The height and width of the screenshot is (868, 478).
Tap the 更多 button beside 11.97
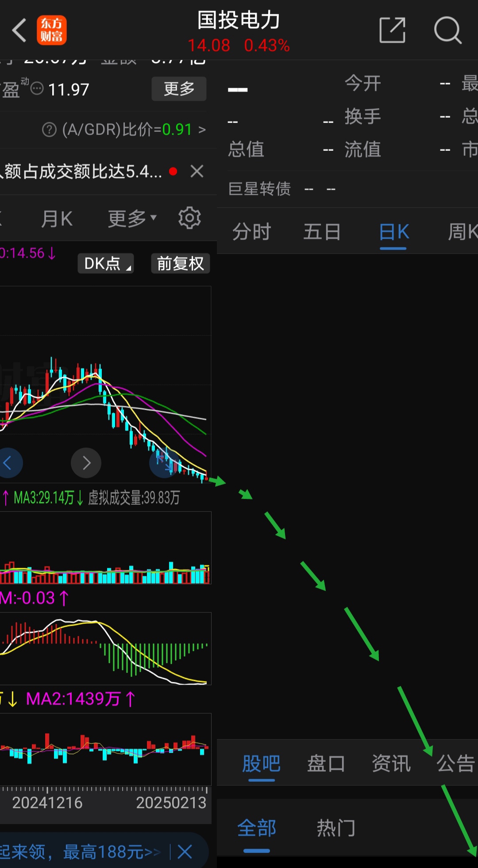tap(179, 89)
